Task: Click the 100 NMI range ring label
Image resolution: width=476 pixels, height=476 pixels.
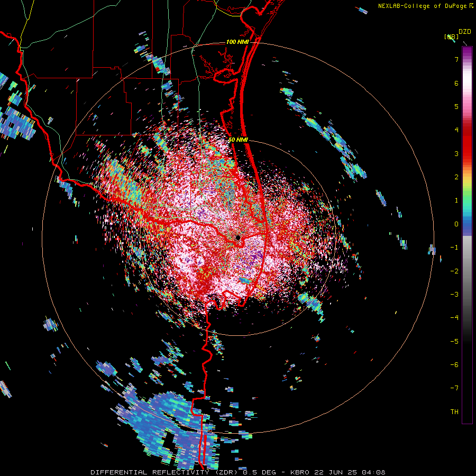Action: [x=237, y=42]
